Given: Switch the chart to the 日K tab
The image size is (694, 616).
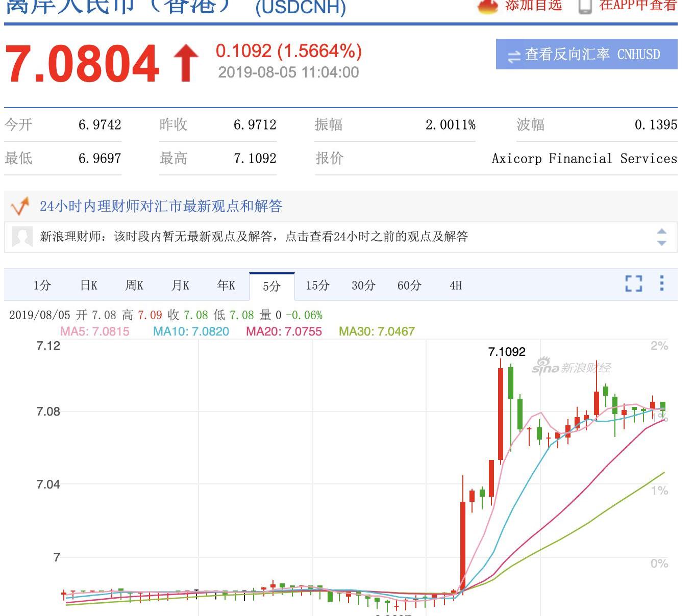Looking at the screenshot, I should coord(89,286).
